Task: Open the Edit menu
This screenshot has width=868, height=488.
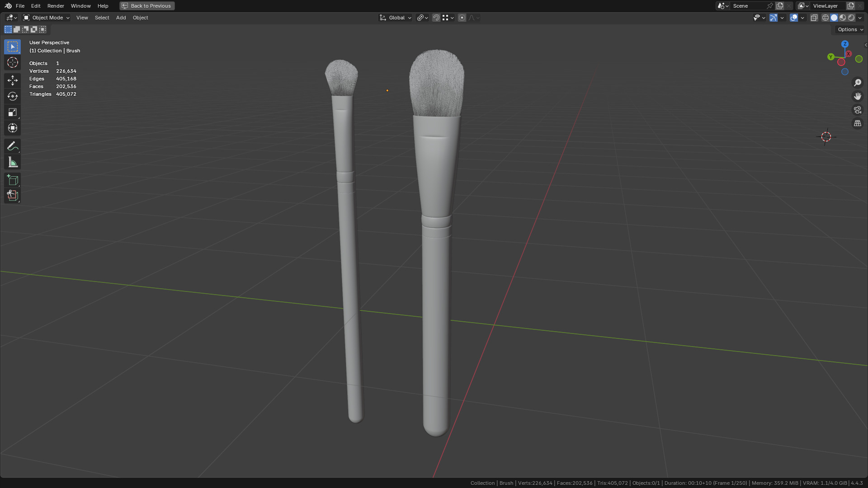Action: tap(36, 6)
